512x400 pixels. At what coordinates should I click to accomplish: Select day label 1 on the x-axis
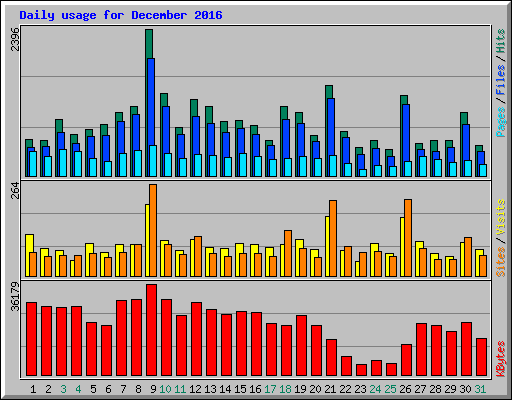click(x=33, y=389)
